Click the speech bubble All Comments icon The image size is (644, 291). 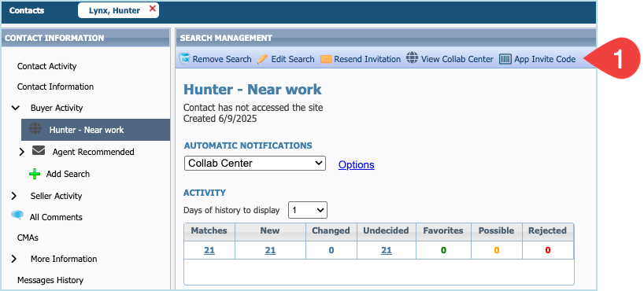(17, 215)
